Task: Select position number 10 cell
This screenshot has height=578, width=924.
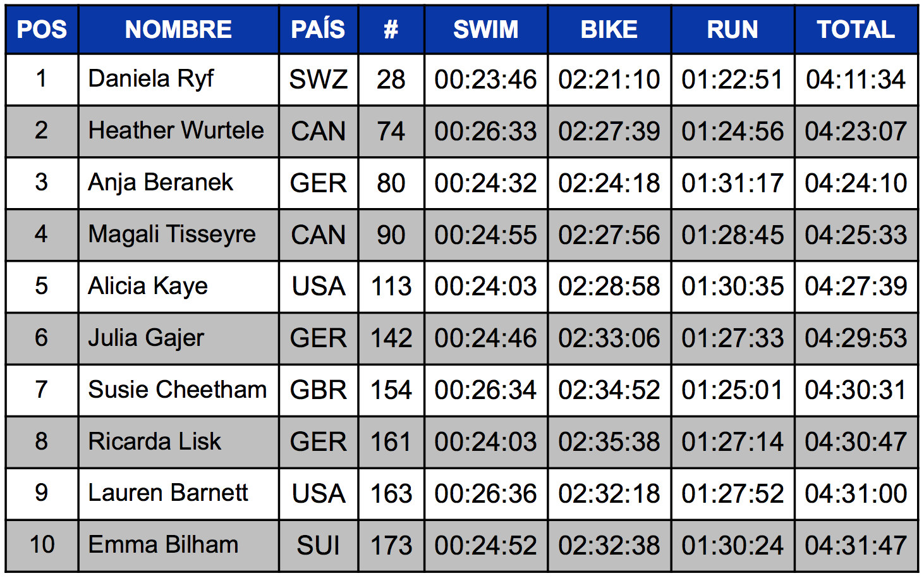Action: pos(42,546)
